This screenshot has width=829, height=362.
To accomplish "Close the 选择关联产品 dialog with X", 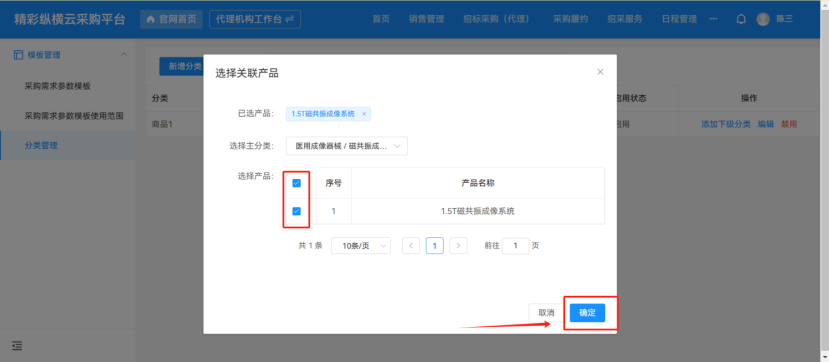I will tap(600, 72).
